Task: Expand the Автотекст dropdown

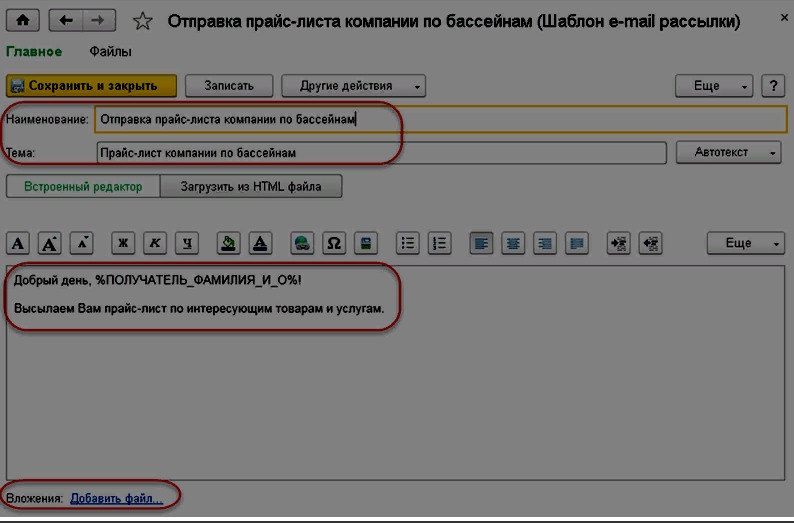Action: (730, 152)
